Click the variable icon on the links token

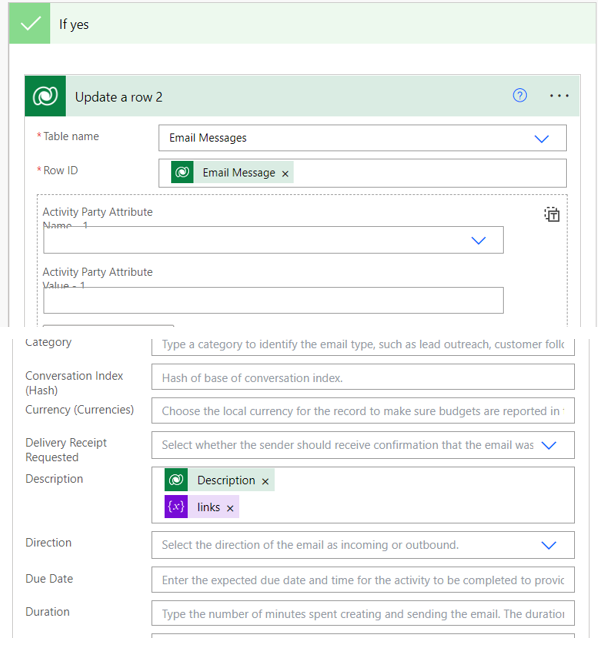[x=176, y=507]
